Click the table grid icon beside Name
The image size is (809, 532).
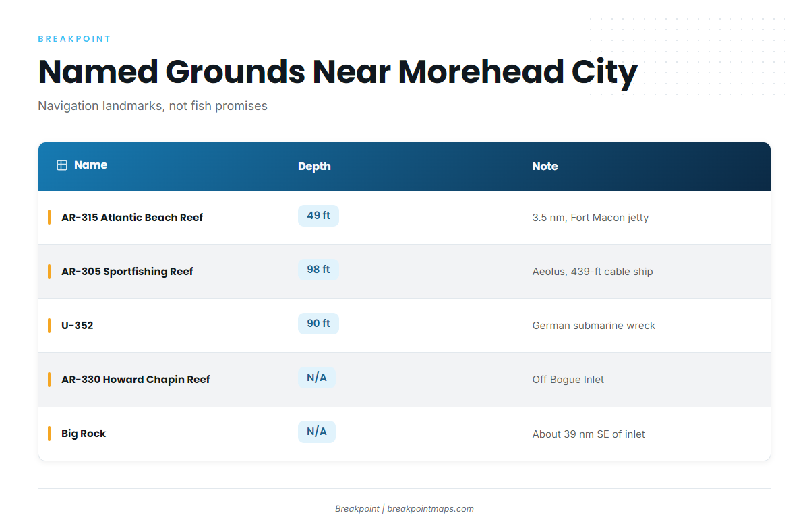tap(62, 165)
